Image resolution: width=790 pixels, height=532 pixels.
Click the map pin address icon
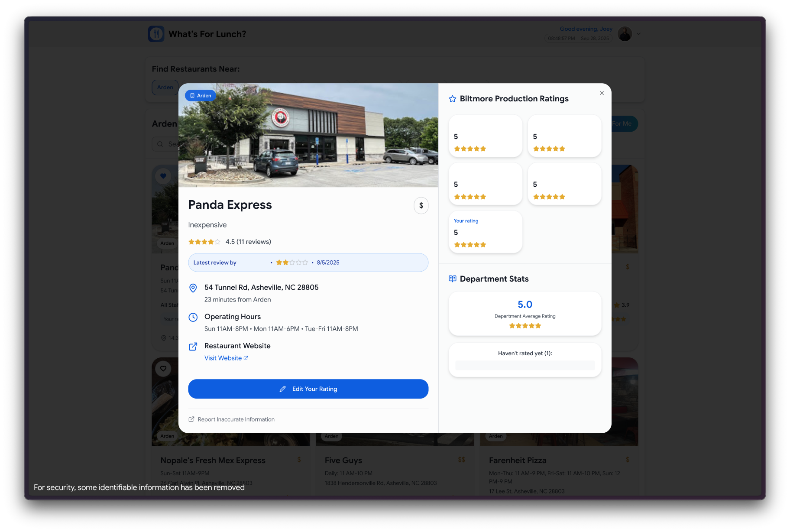[x=193, y=288]
